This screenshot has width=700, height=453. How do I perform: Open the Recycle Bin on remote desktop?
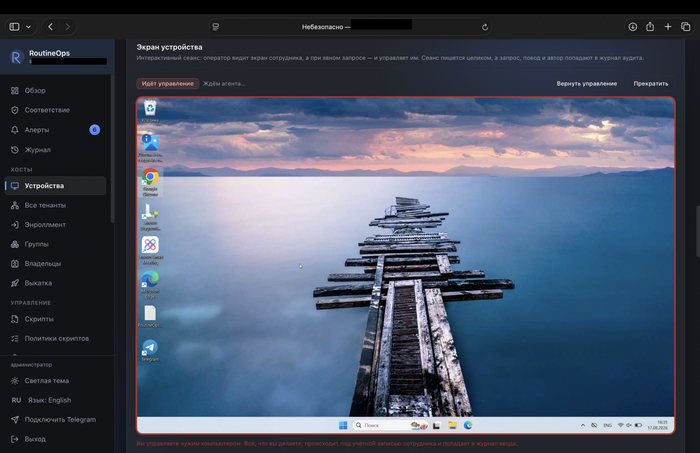[150, 111]
